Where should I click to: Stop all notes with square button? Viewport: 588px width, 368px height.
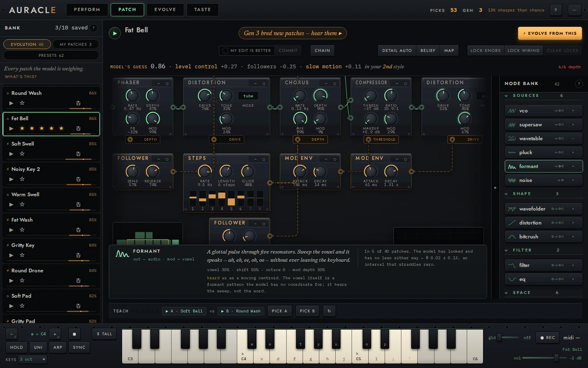(74, 334)
